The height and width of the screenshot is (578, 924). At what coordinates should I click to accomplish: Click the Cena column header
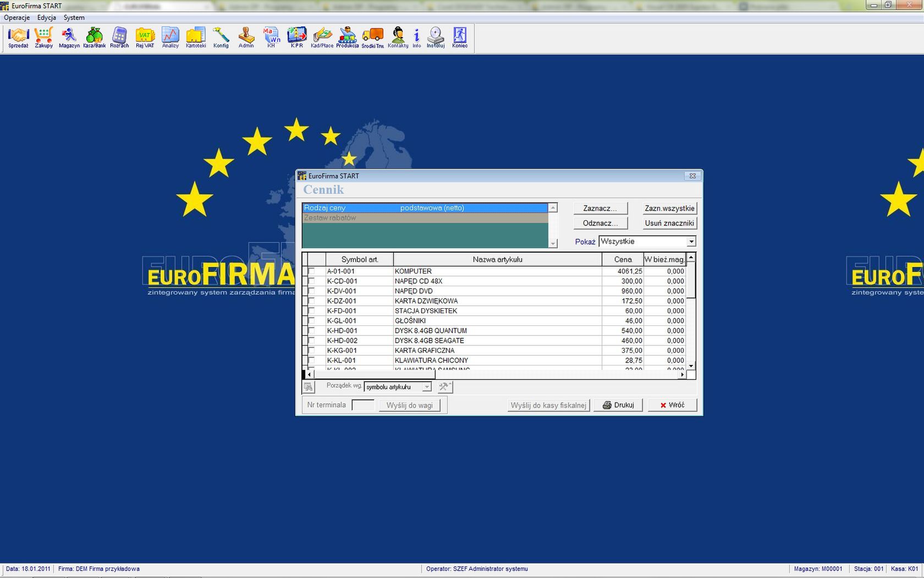click(x=623, y=259)
